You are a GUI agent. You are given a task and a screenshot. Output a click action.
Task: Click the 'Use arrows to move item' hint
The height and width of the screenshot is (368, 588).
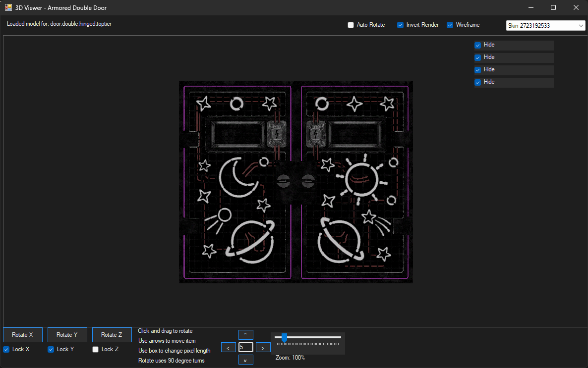pos(167,341)
